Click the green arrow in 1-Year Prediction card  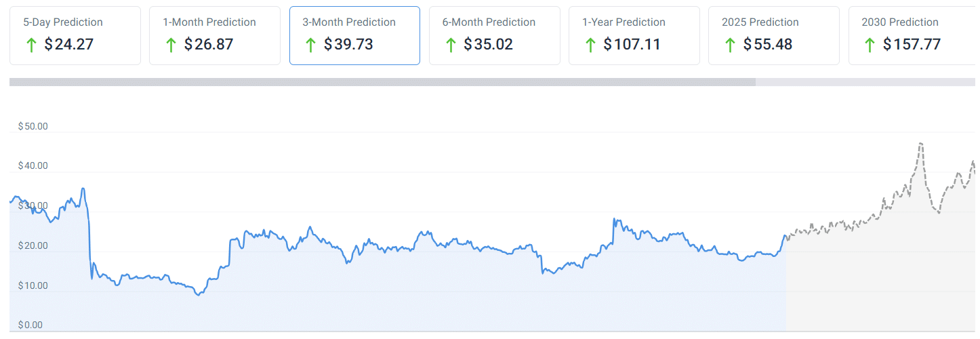[590, 45]
